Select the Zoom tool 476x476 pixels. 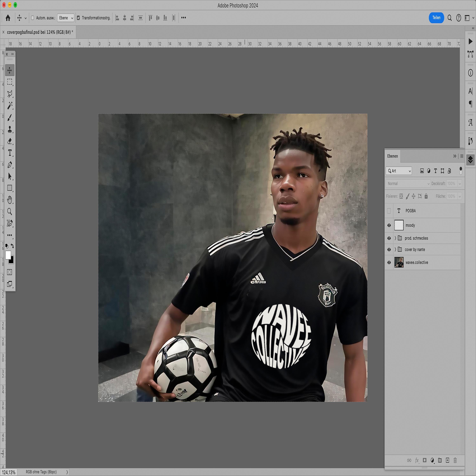10,211
